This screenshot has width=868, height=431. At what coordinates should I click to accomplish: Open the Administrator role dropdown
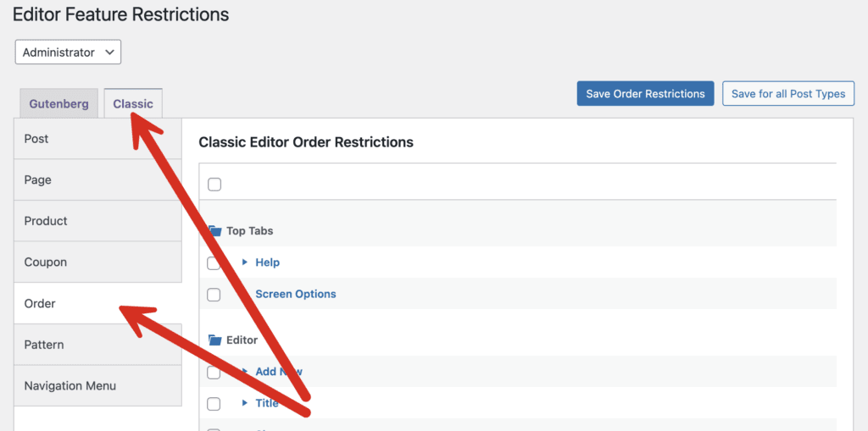[68, 52]
